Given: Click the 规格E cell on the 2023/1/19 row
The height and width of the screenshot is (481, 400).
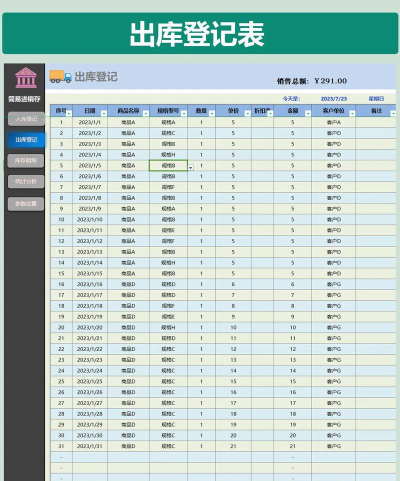Looking at the screenshot, I should pos(168,317).
